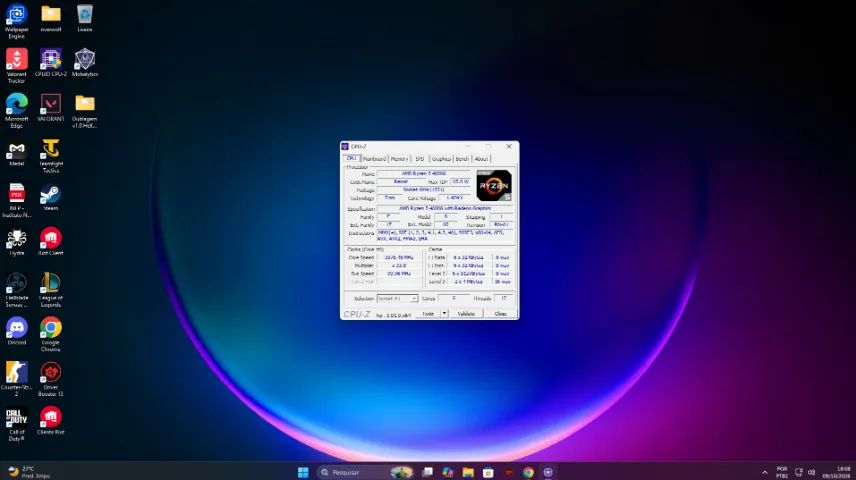
Task: Close the CPU-Z window
Action: click(x=509, y=146)
